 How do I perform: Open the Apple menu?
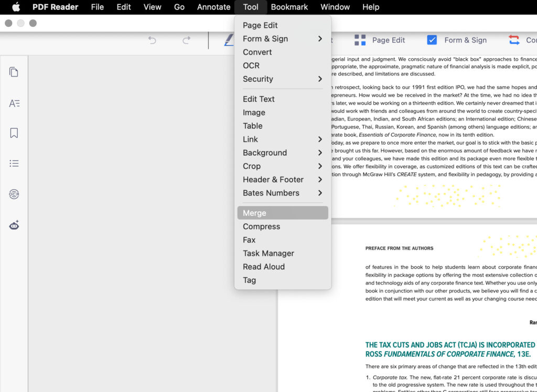(15, 7)
